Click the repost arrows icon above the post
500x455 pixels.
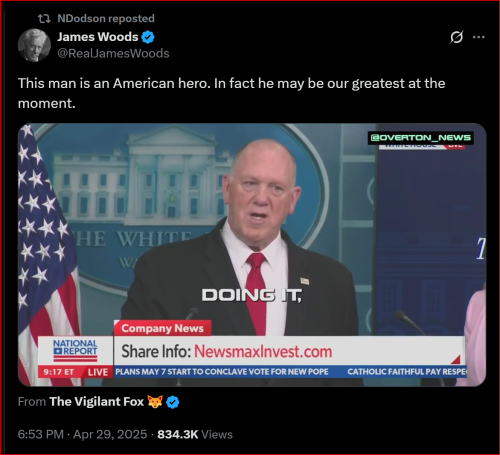tap(44, 19)
